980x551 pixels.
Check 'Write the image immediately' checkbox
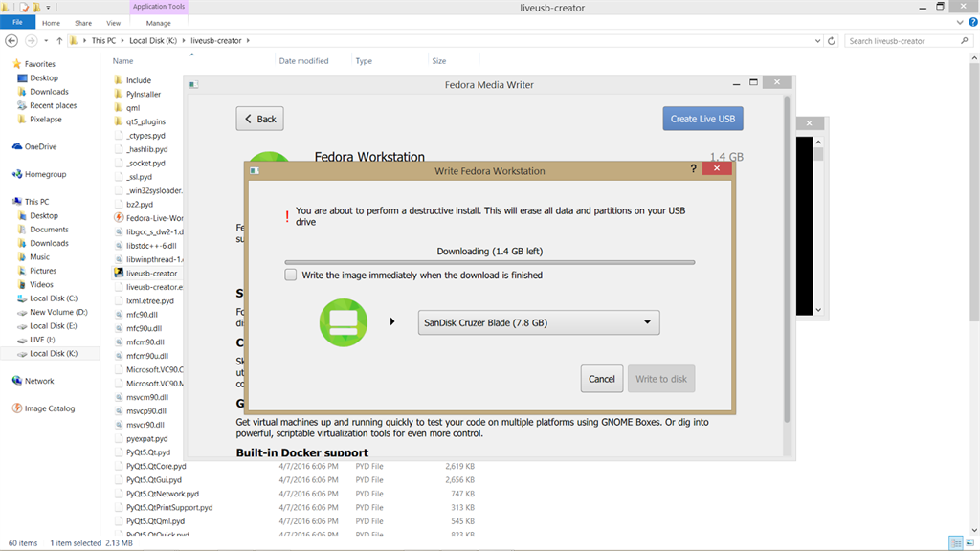[x=291, y=275]
